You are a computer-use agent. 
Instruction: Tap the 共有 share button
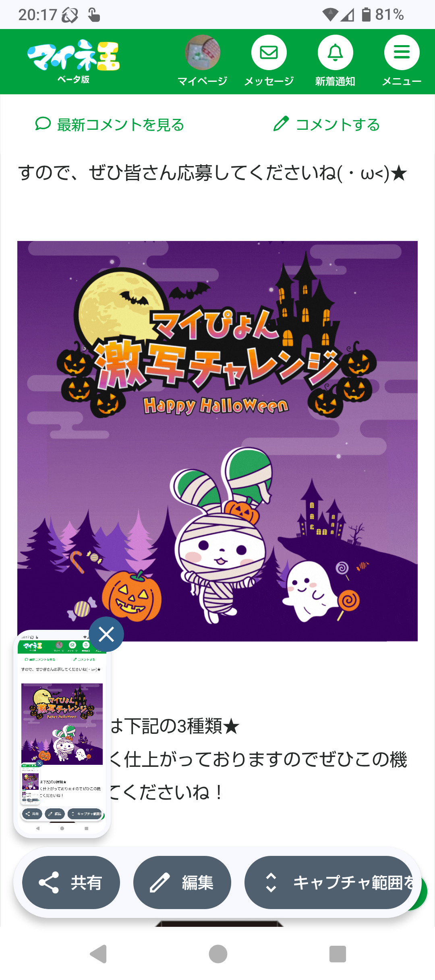pyautogui.click(x=71, y=882)
